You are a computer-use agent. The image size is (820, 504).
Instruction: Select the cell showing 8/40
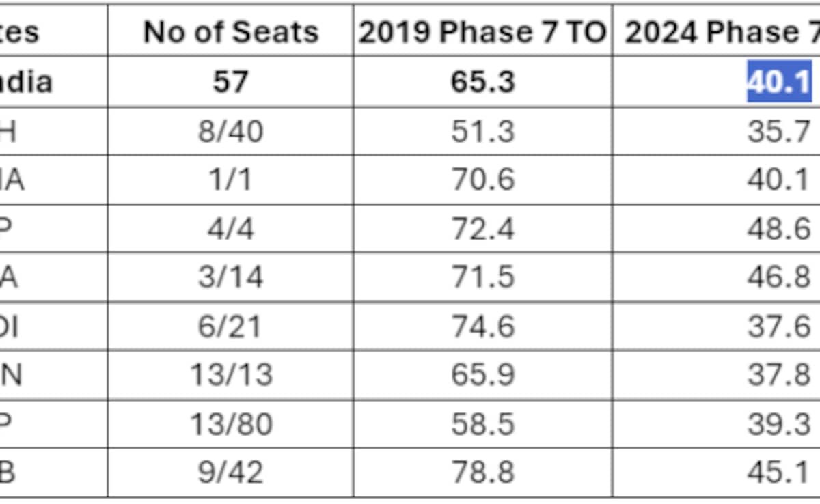tap(230, 131)
